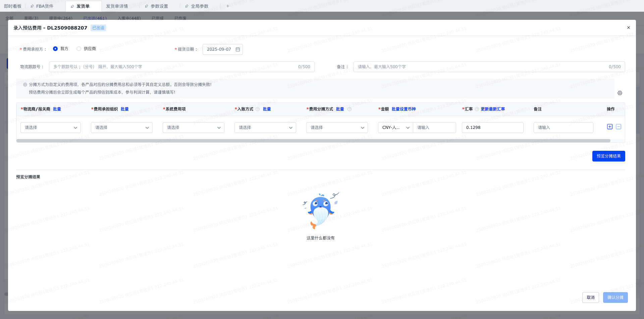Screen dimensions: 644x319
Task: Click the 物流跟踪号 input field
Action: coord(182,67)
